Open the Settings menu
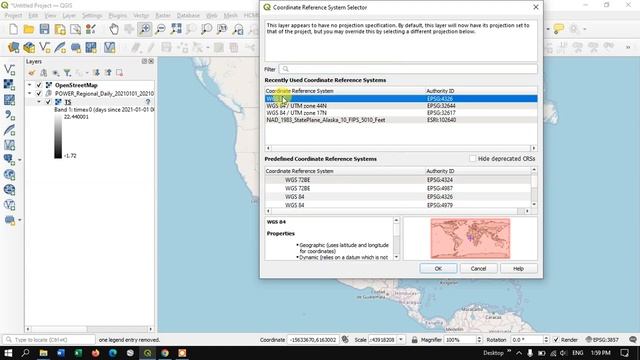Image resolution: width=640 pixels, height=360 pixels. (x=92, y=16)
